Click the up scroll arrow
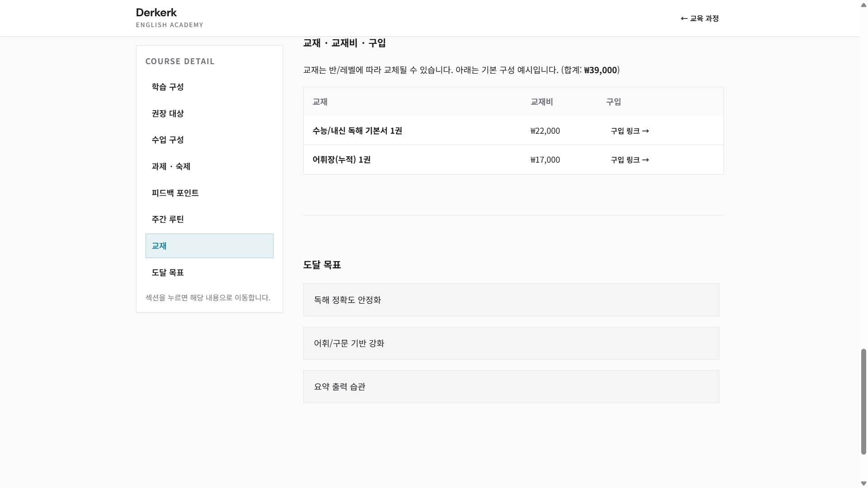The height and width of the screenshot is (488, 868). point(863,5)
